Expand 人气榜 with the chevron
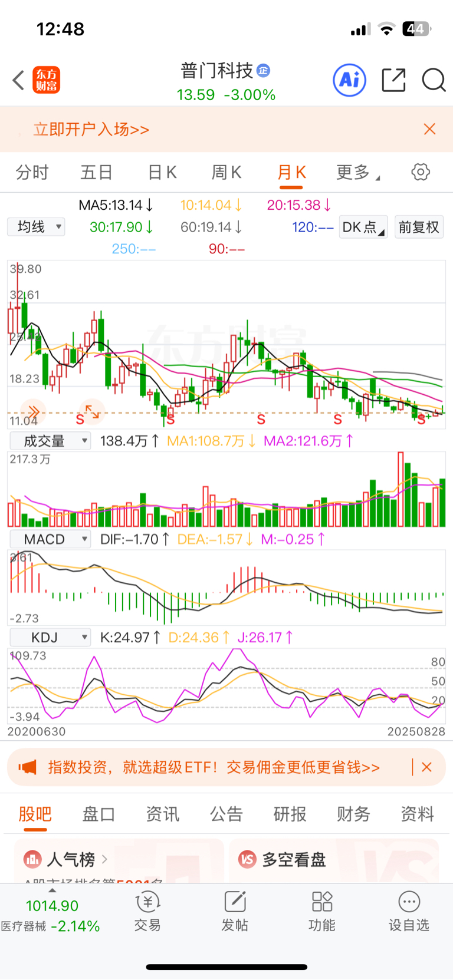The width and height of the screenshot is (453, 980). [104, 859]
